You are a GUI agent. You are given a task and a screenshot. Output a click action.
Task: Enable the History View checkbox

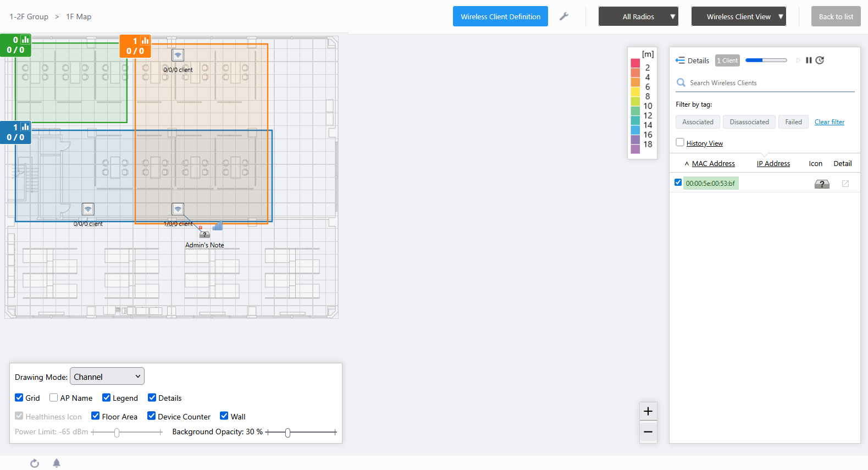click(x=680, y=142)
